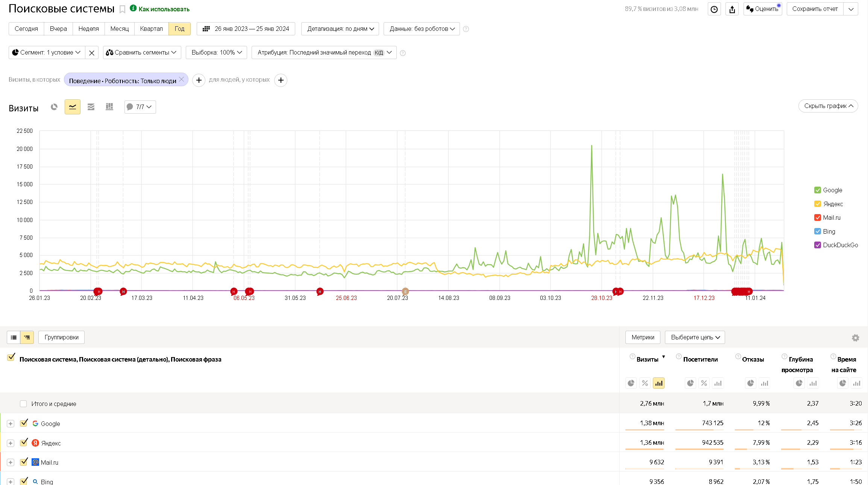The height and width of the screenshot is (485, 868).
Task: Expand the Google row
Action: [11, 424]
